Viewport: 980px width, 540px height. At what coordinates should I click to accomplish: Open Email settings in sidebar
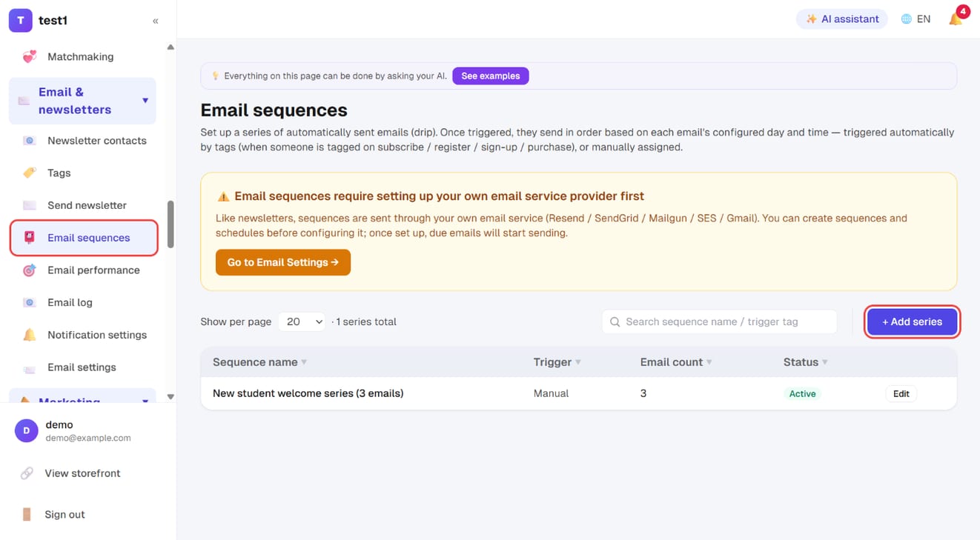click(x=83, y=367)
